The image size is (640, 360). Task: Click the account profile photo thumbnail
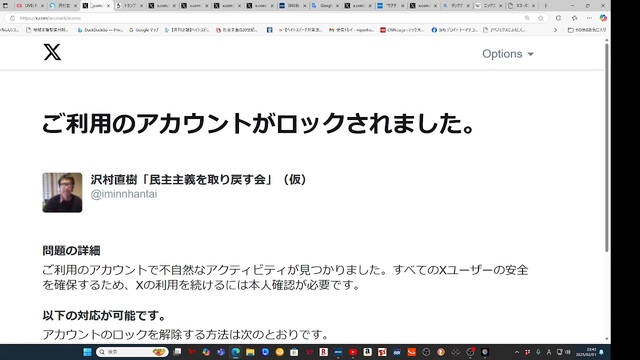(62, 193)
